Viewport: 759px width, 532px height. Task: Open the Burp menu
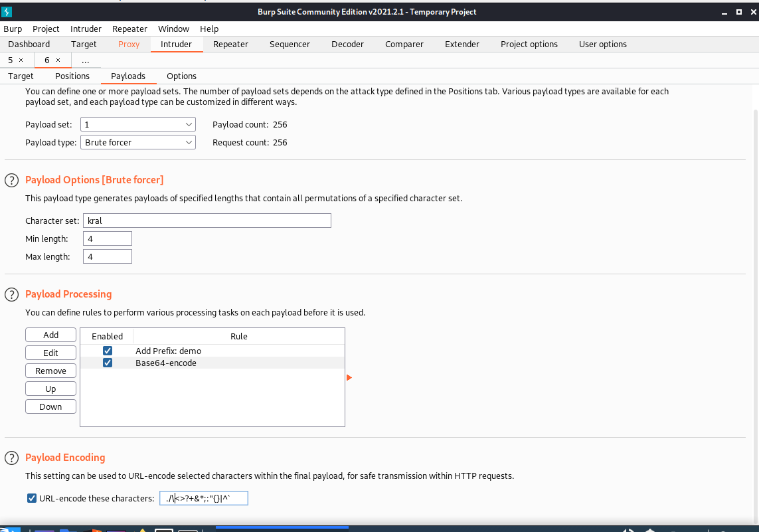13,29
